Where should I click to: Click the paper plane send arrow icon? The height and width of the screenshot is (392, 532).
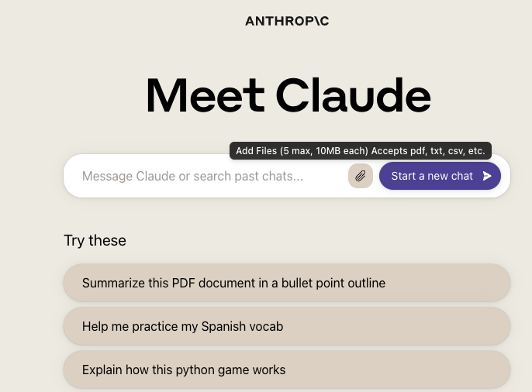pyautogui.click(x=487, y=176)
